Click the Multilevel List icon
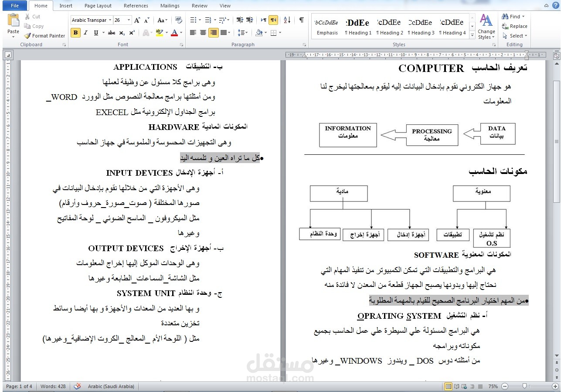The image size is (561, 392). pyautogui.click(x=222, y=20)
